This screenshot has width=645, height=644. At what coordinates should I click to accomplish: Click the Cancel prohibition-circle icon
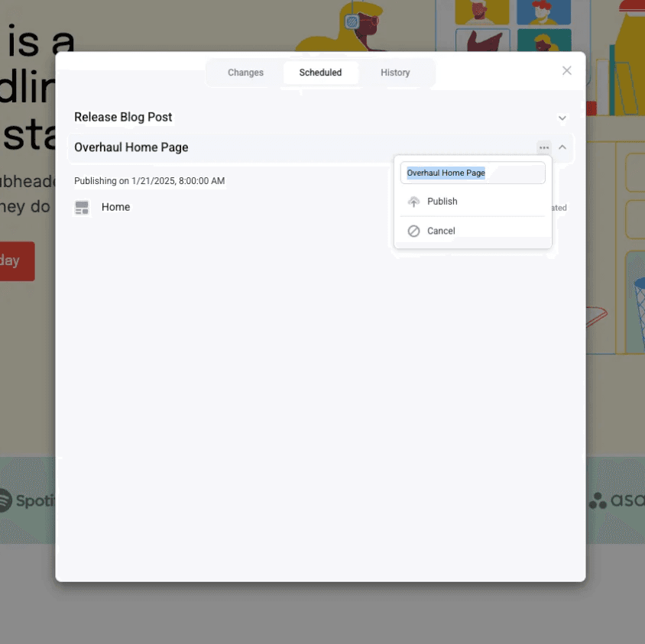[413, 231]
